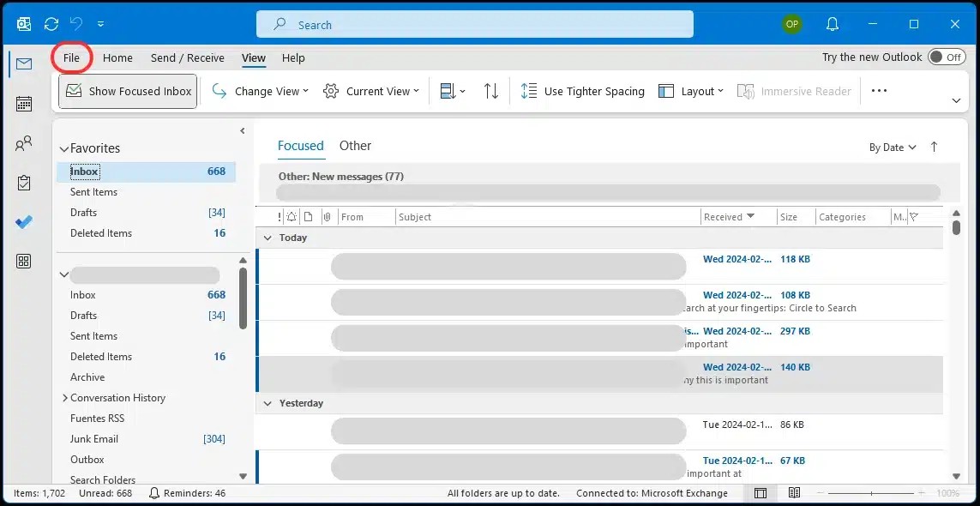Viewport: 980px width, 506px height.
Task: Click the Reverse Sort arrows icon
Action: pyautogui.click(x=491, y=91)
